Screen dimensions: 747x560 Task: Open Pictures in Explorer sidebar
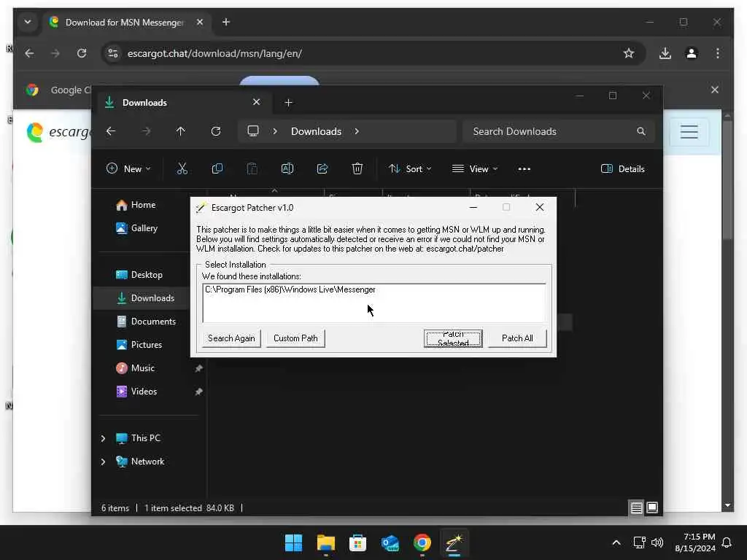[146, 345]
